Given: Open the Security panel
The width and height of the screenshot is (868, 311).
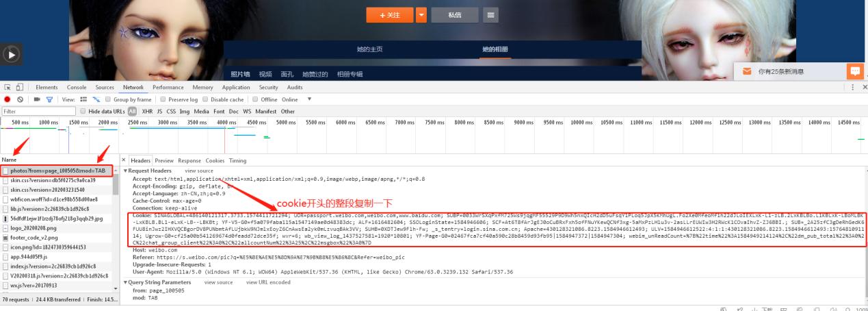Looking at the screenshot, I should [268, 87].
